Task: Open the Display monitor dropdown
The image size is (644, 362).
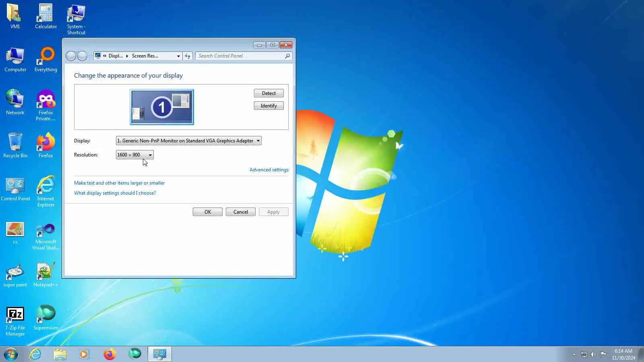Action: pyautogui.click(x=189, y=141)
